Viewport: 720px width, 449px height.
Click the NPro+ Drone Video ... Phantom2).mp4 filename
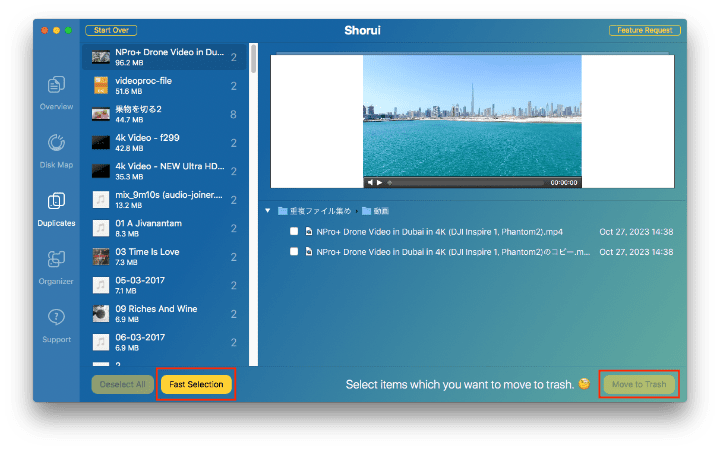coord(439,232)
